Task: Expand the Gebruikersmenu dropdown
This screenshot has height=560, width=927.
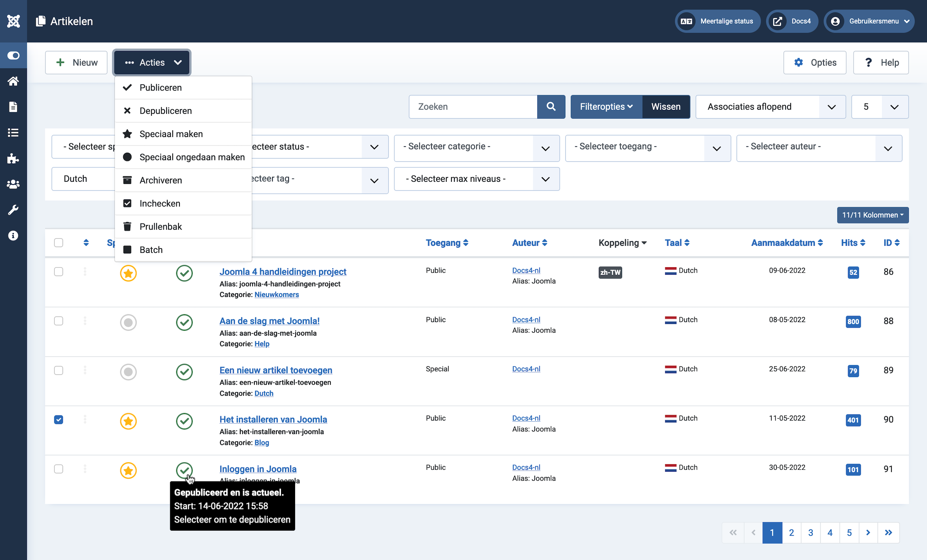Action: click(869, 21)
